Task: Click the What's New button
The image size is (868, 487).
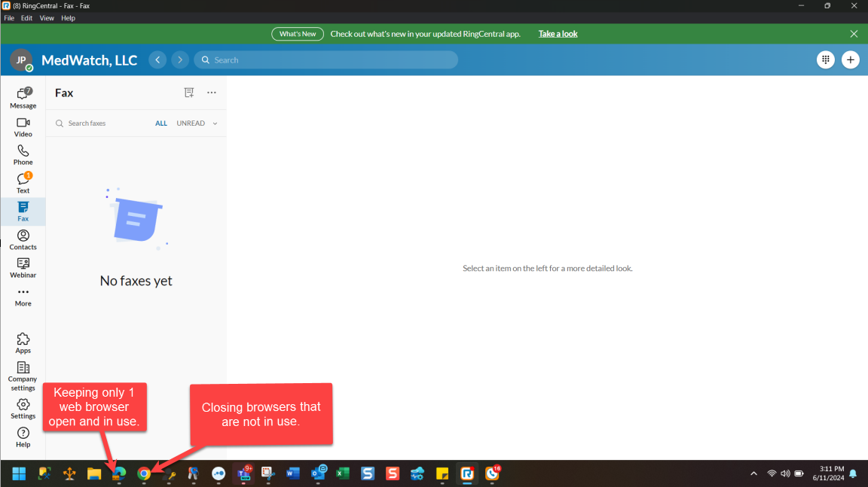Action: [x=298, y=34]
